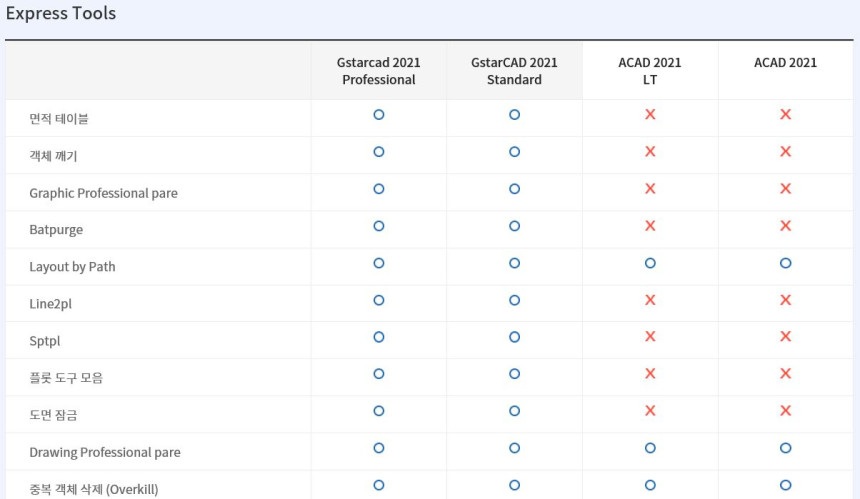This screenshot has height=499, width=860.
Task: Click Drawing Professional pare circle under ACAD 2021 LT
Action: point(650,448)
